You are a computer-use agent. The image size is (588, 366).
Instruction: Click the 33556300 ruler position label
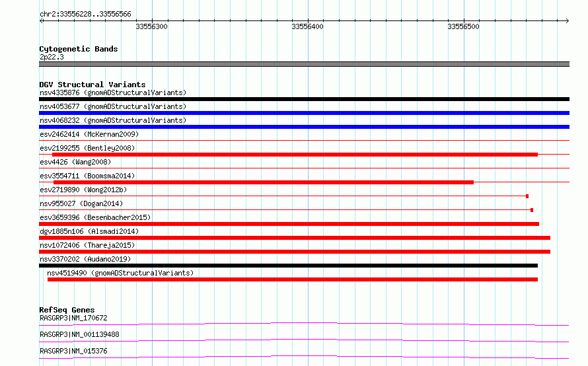pos(151,26)
